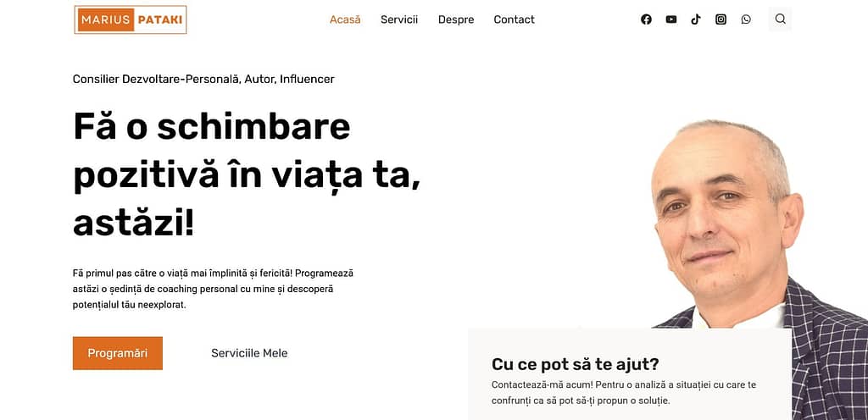This screenshot has height=420, width=868.
Task: Go to the Acasă menu item
Action: coord(345,19)
